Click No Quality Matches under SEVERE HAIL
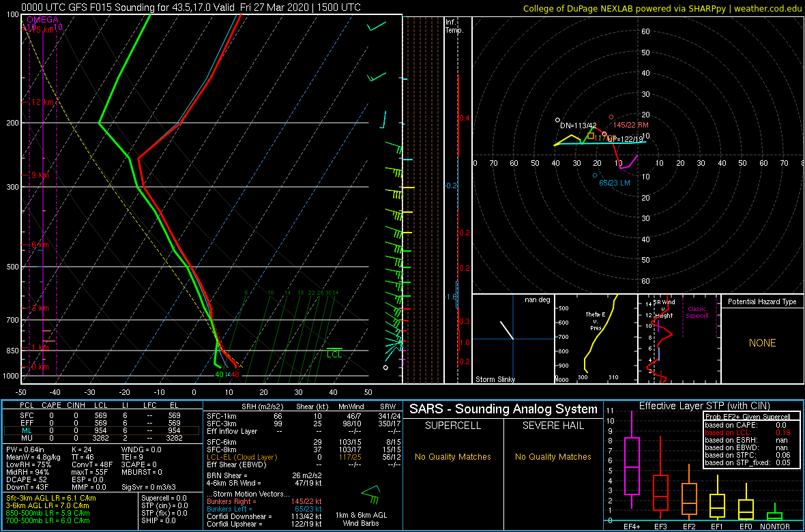805x532 pixels. [x=553, y=456]
